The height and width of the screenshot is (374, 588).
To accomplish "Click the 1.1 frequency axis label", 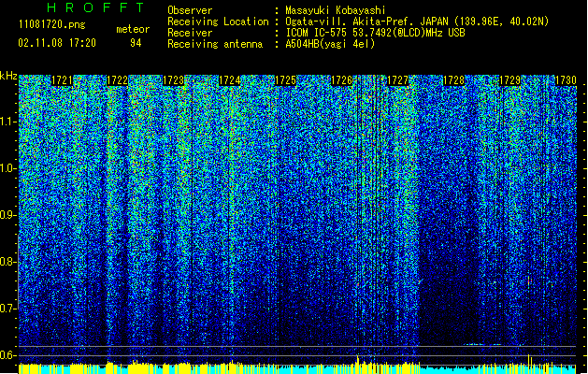I will 8,122.
